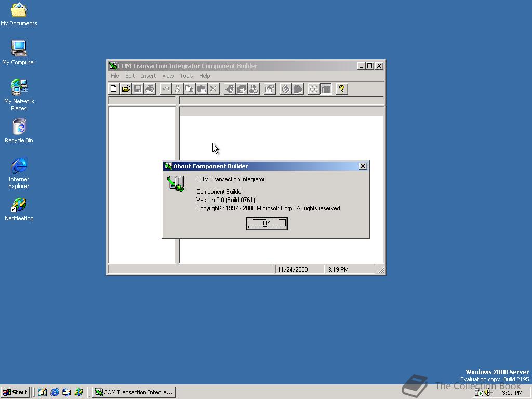Screen dimensions: 532x399
Task: Switch to list view toolbar icon
Action: 314,89
